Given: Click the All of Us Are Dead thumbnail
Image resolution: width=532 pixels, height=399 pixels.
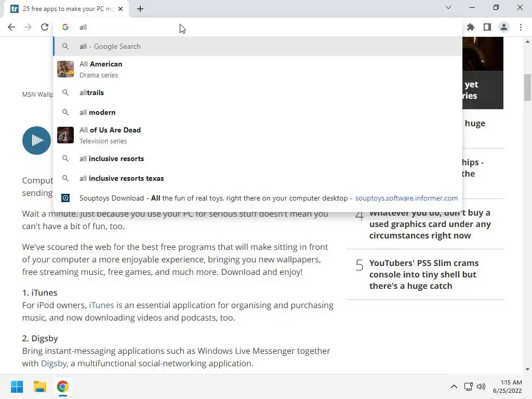Looking at the screenshot, I should 65,135.
